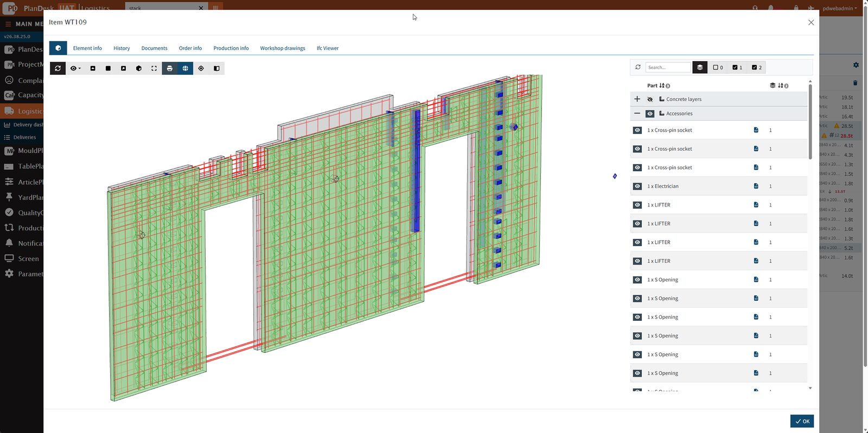Refresh the parts list panel
The height and width of the screenshot is (433, 868).
click(x=638, y=67)
